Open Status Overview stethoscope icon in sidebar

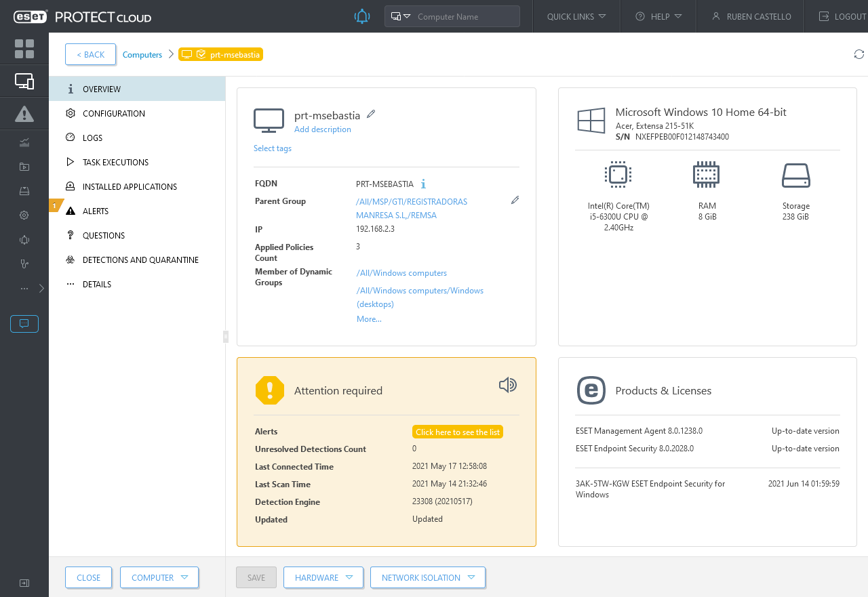24,264
